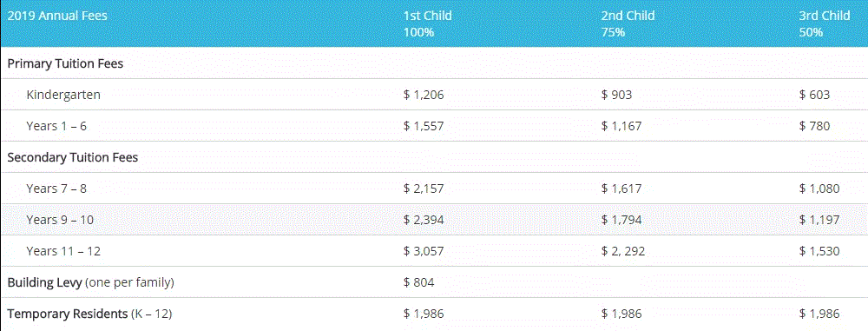Click the Kindergarten row label
The height and width of the screenshot is (331, 868).
63,95
